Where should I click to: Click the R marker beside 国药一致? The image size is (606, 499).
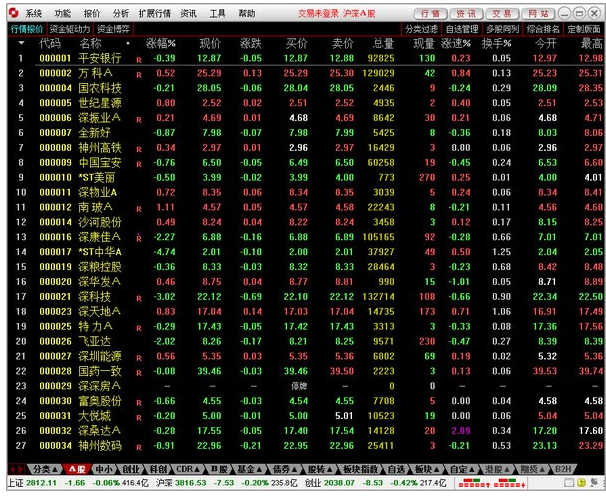[x=139, y=373]
